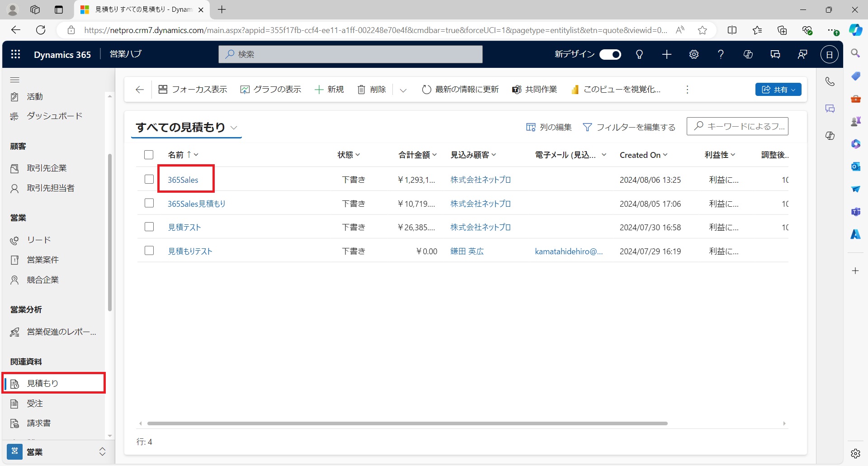The image size is (868, 466).
Task: Check the select-all checkbox in the grid header
Action: pyautogui.click(x=149, y=154)
